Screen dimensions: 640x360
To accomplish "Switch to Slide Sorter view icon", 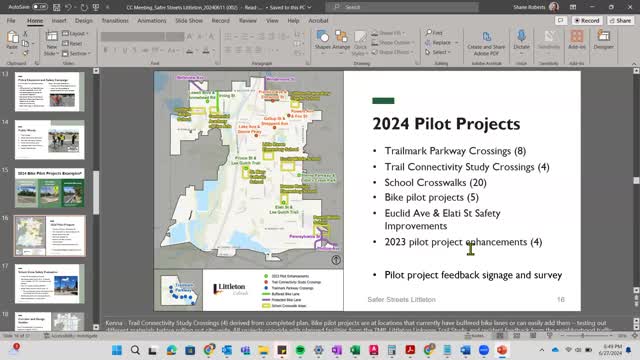I will click(516, 336).
